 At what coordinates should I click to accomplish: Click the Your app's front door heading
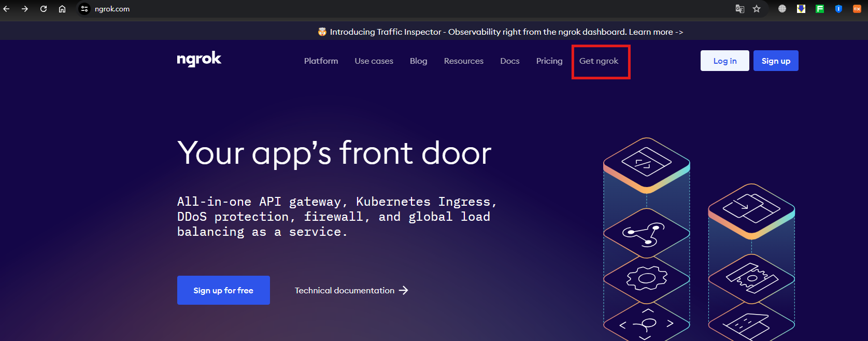tap(334, 153)
